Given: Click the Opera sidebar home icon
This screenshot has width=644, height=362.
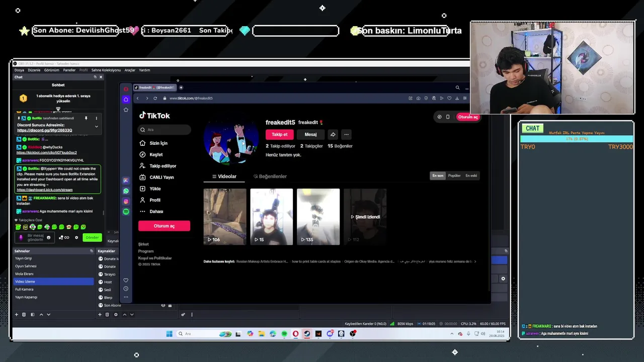Looking at the screenshot, I should (x=126, y=100).
